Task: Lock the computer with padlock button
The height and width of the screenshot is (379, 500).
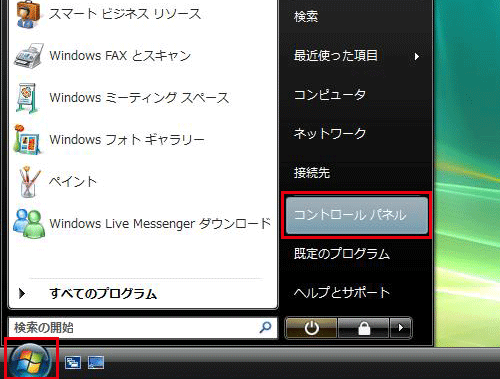Action: click(x=364, y=328)
